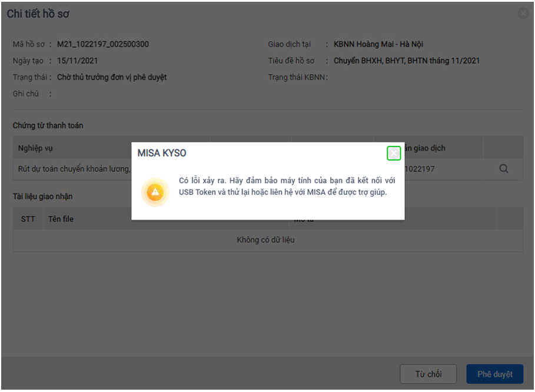Click the Chi tiết hồ sơ window title
The height and width of the screenshot is (392, 535).
(38, 14)
